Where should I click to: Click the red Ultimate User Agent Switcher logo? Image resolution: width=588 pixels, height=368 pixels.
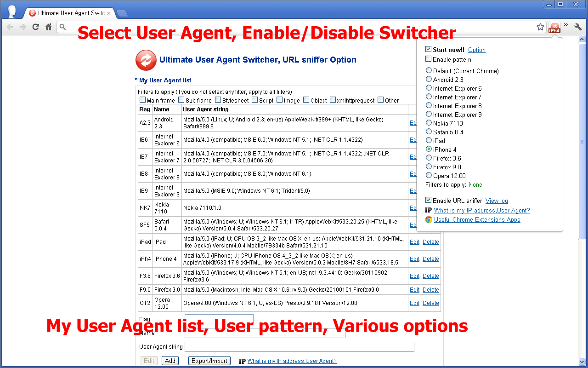tap(146, 60)
